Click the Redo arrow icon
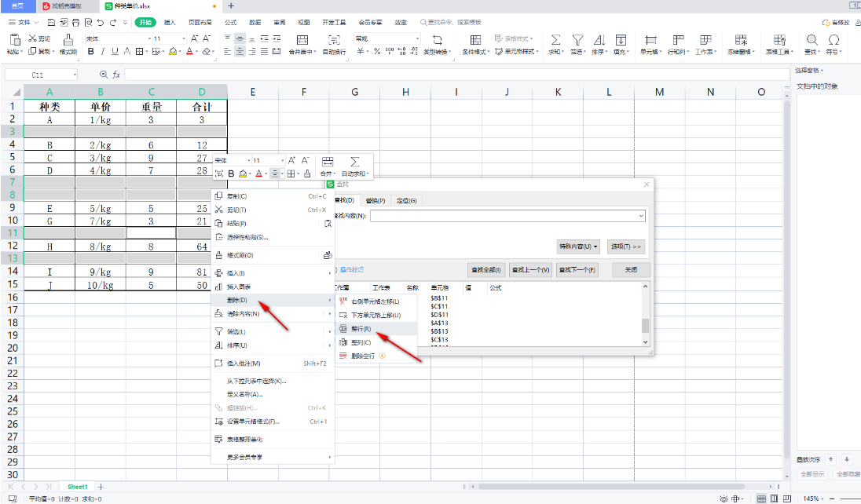 point(113,23)
